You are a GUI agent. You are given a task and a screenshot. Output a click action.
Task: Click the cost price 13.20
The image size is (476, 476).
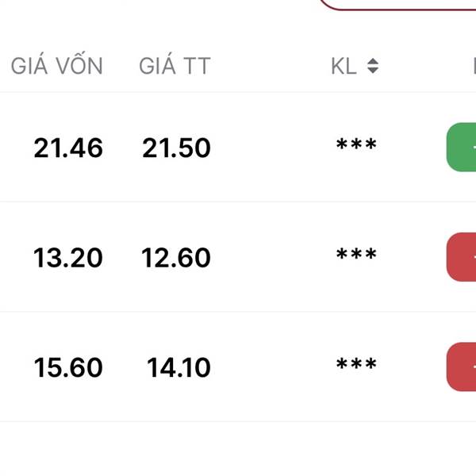coord(67,258)
